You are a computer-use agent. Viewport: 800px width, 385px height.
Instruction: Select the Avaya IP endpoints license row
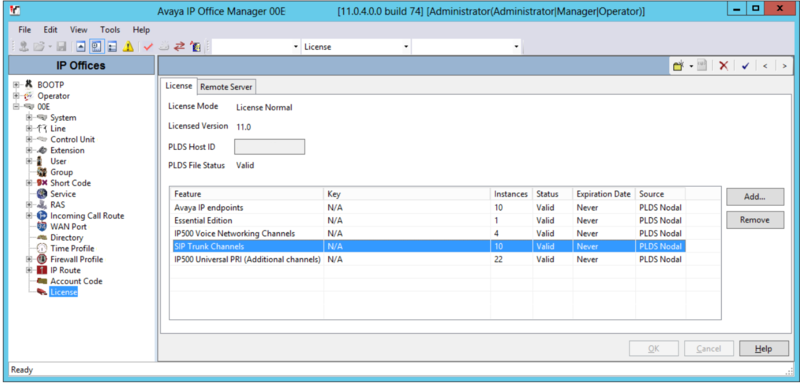click(428, 208)
